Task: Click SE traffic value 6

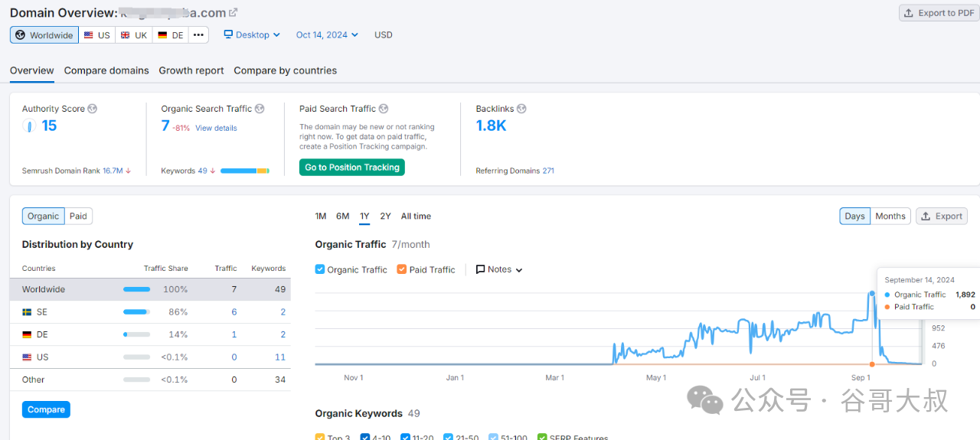Action: click(x=234, y=312)
